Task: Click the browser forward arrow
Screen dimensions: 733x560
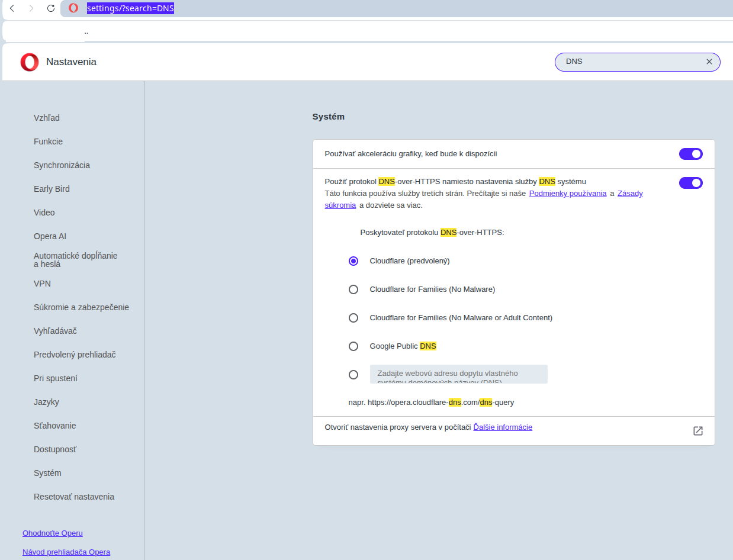Action: tap(31, 8)
